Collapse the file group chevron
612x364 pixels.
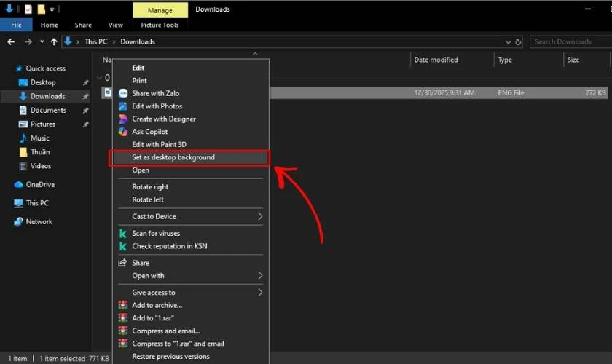click(x=100, y=78)
